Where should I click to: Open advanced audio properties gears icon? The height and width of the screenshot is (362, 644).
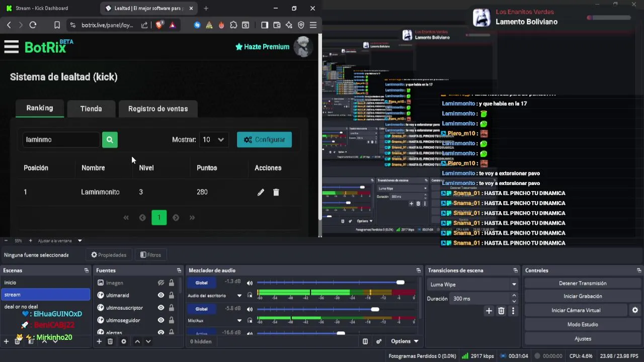coord(379,341)
